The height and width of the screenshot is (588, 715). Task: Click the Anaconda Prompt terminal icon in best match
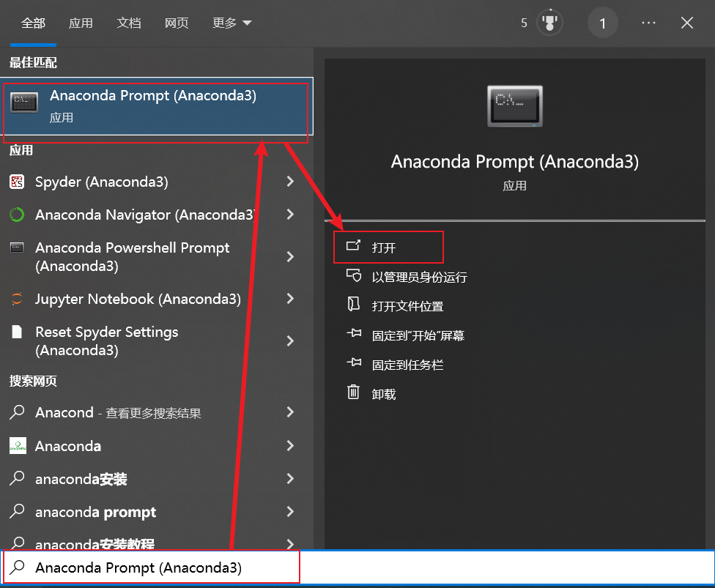click(x=24, y=103)
